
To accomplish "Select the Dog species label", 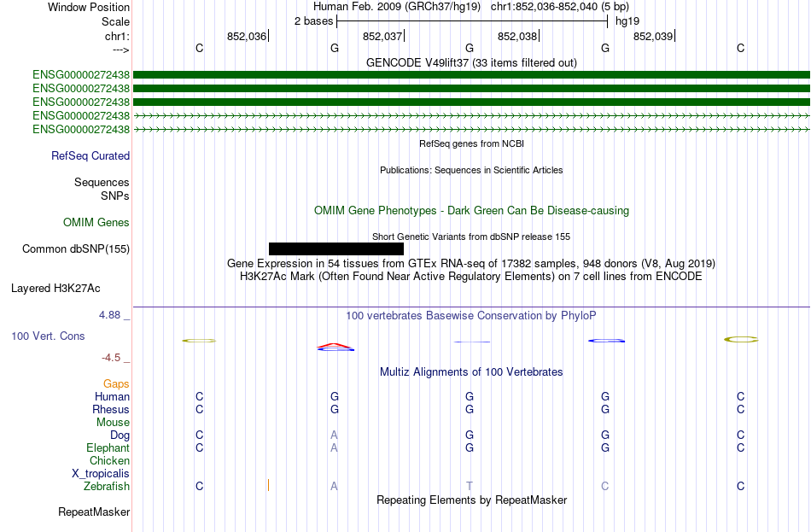I will (120, 436).
